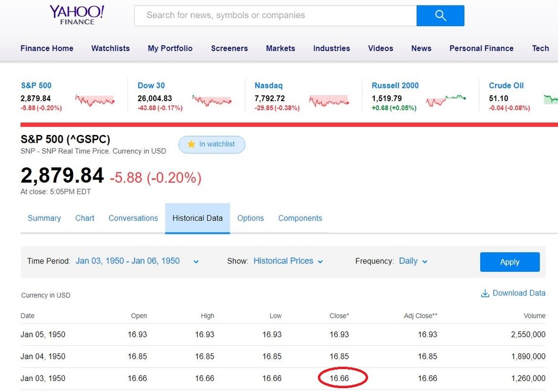Open the Russell 2000 ticker link

(395, 85)
